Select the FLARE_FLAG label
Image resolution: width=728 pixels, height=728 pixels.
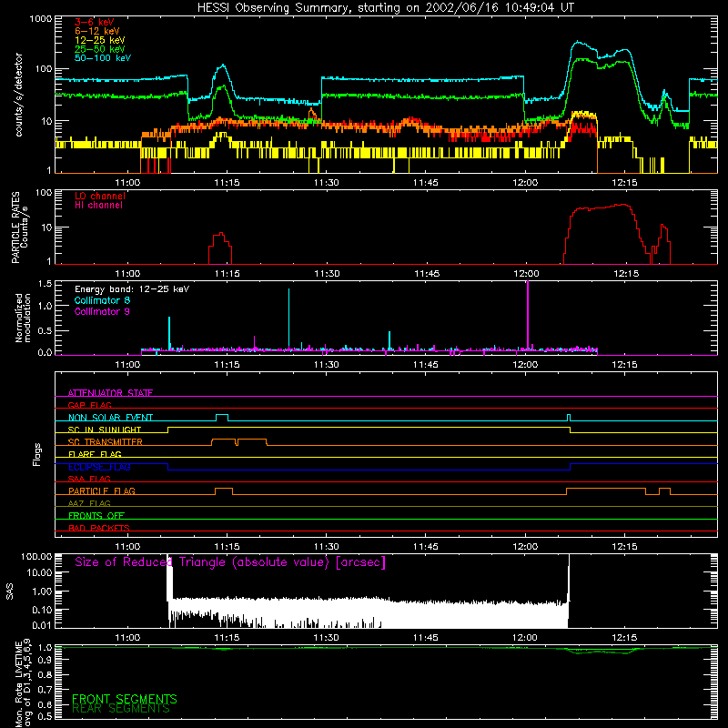[x=95, y=454]
